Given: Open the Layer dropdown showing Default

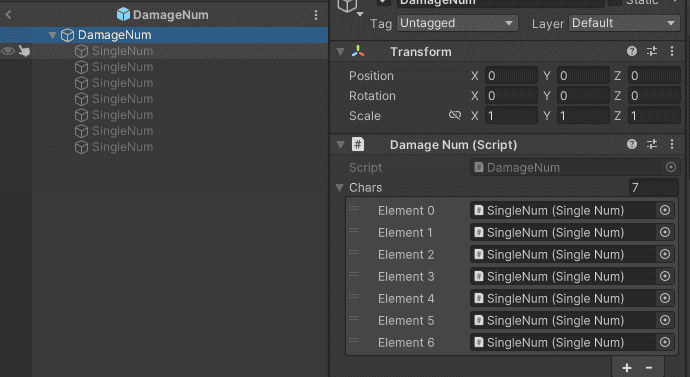Looking at the screenshot, I should pos(624,23).
